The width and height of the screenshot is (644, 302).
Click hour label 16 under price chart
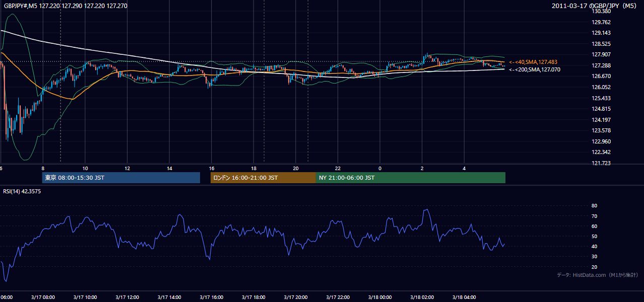click(x=212, y=168)
